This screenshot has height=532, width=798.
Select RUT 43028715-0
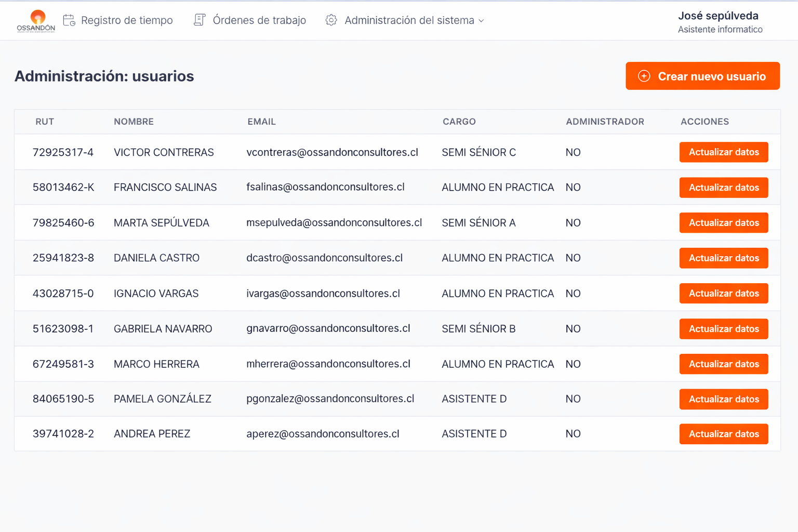point(63,294)
